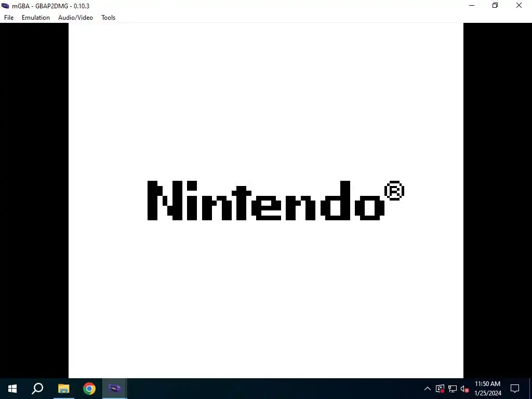
Task: Open File Explorer from the taskbar
Action: tap(63, 389)
